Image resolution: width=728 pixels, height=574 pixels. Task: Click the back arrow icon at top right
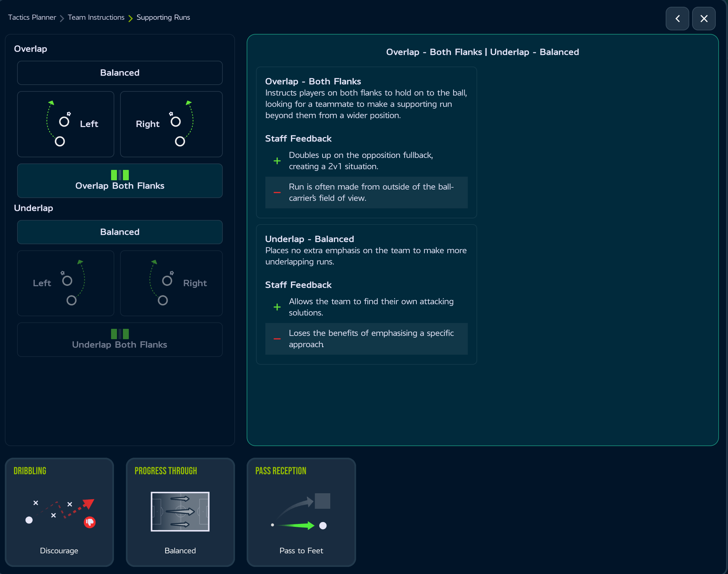[677, 18]
